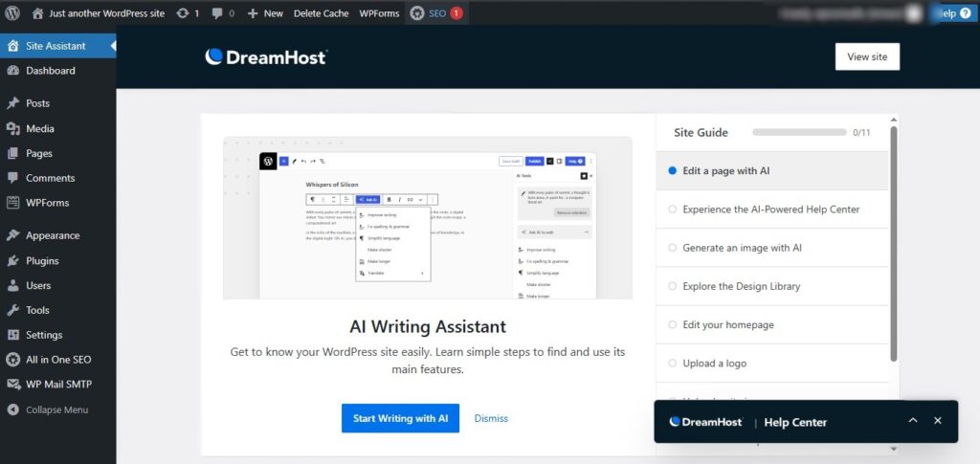Click the red SEO notification badge
The image size is (980, 464).
(457, 13)
